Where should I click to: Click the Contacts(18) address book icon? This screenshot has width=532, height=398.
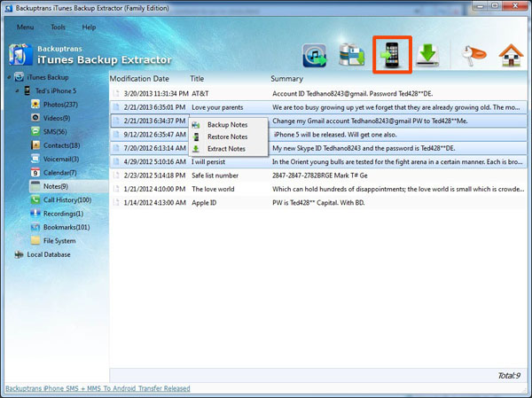(35, 145)
